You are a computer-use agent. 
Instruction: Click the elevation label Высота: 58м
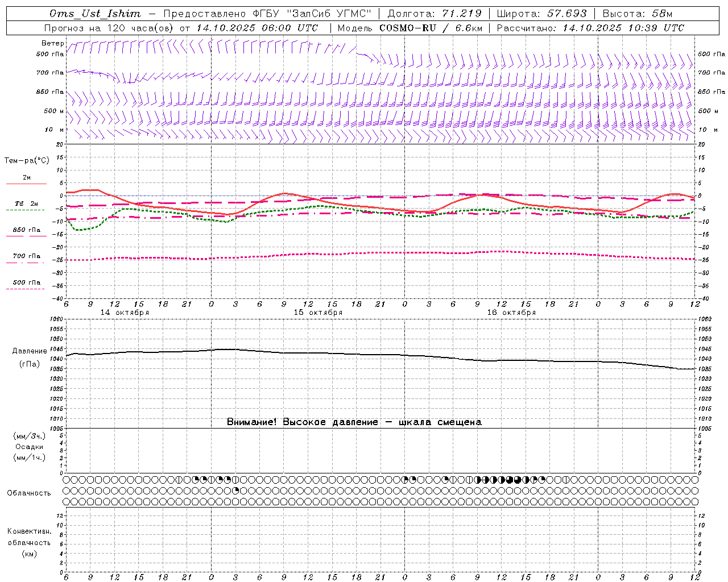[x=637, y=14]
